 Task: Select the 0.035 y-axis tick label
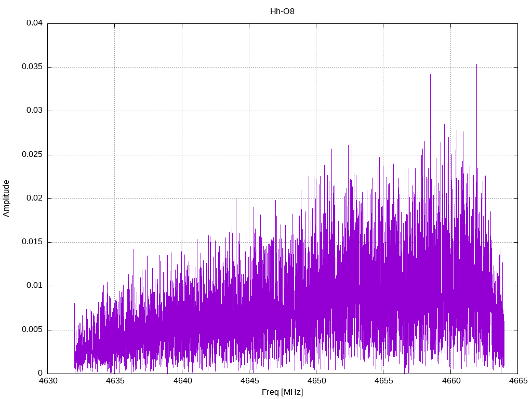33,67
